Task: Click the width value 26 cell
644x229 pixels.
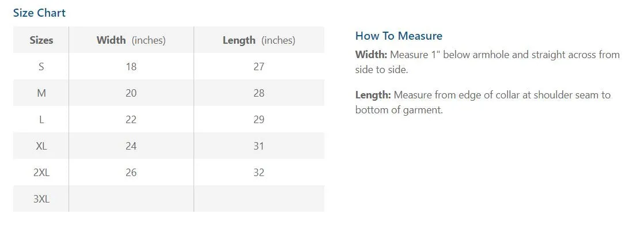Action: (131, 173)
